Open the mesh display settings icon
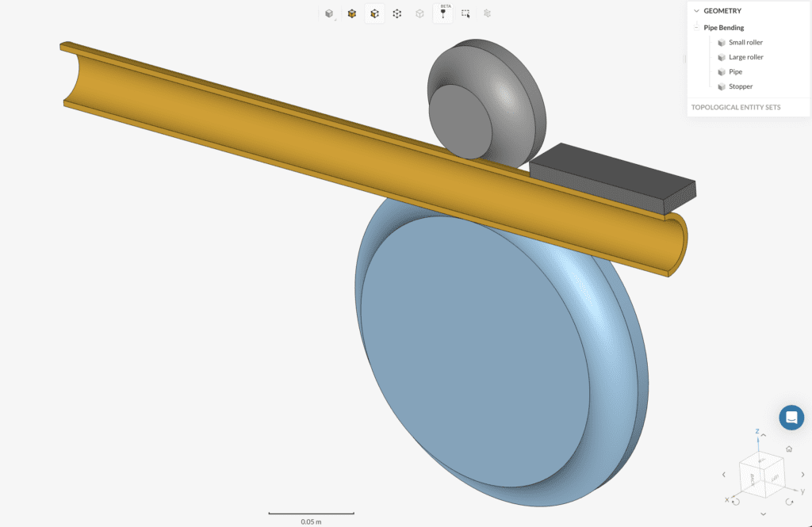 (x=487, y=13)
